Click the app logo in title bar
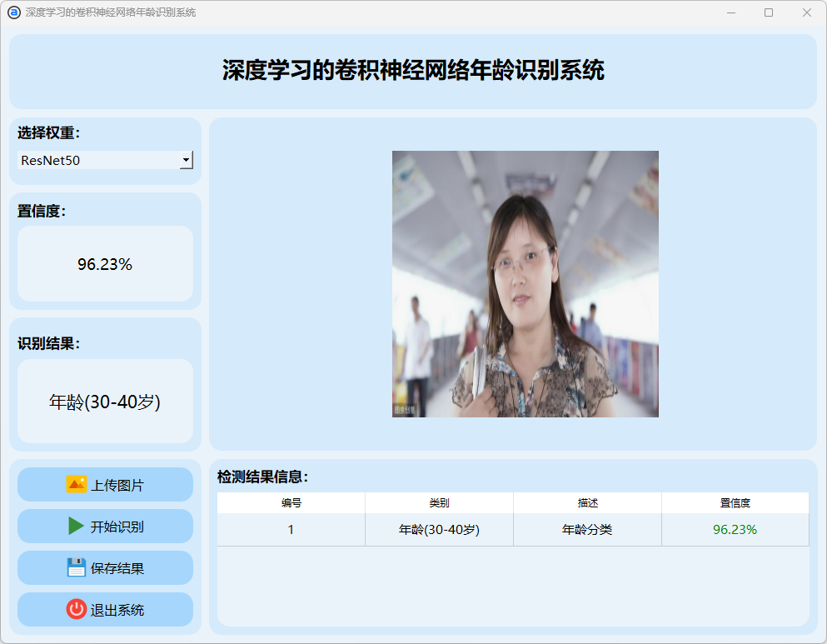The height and width of the screenshot is (644, 827). [13, 12]
